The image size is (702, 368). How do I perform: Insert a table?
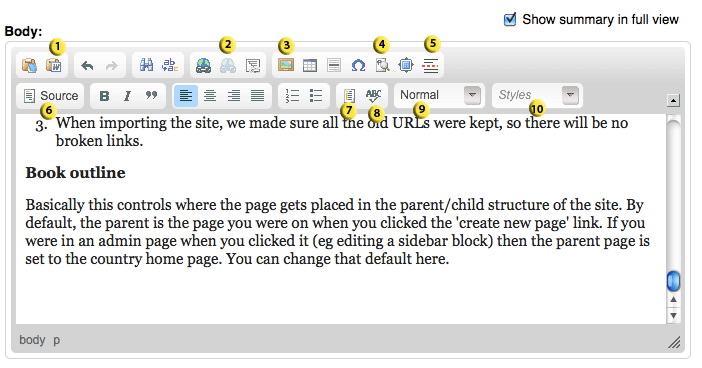[x=310, y=65]
